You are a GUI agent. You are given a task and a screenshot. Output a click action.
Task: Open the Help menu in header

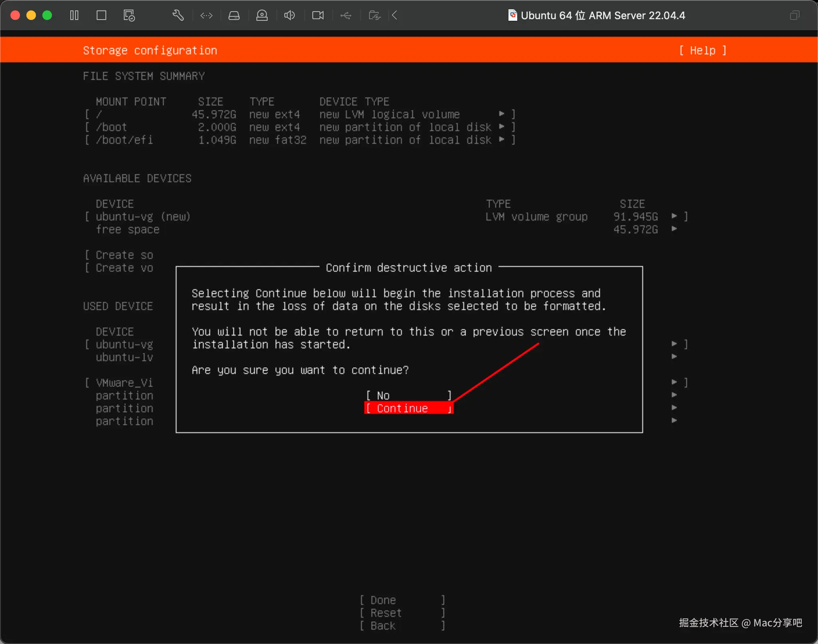703,50
